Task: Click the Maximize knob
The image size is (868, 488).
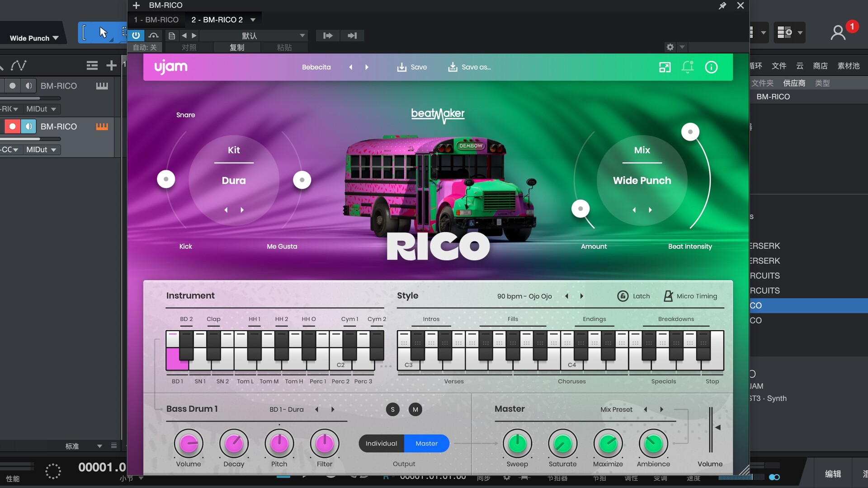Action: 608,444
